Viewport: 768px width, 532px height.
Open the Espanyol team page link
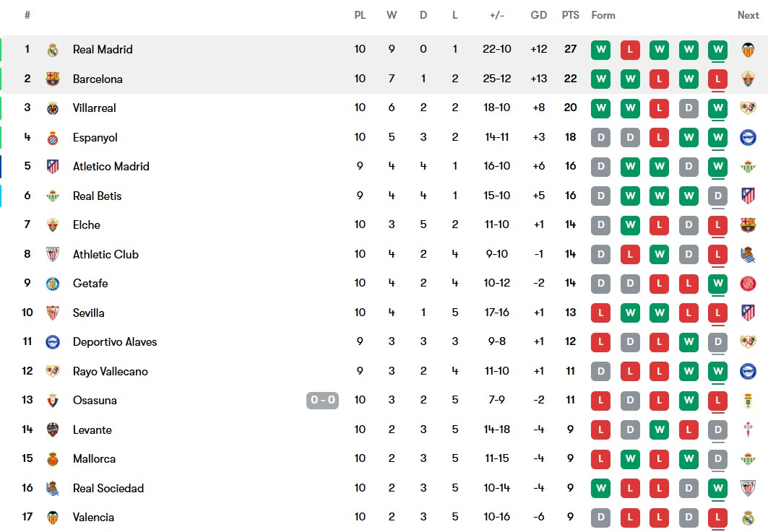tap(95, 137)
